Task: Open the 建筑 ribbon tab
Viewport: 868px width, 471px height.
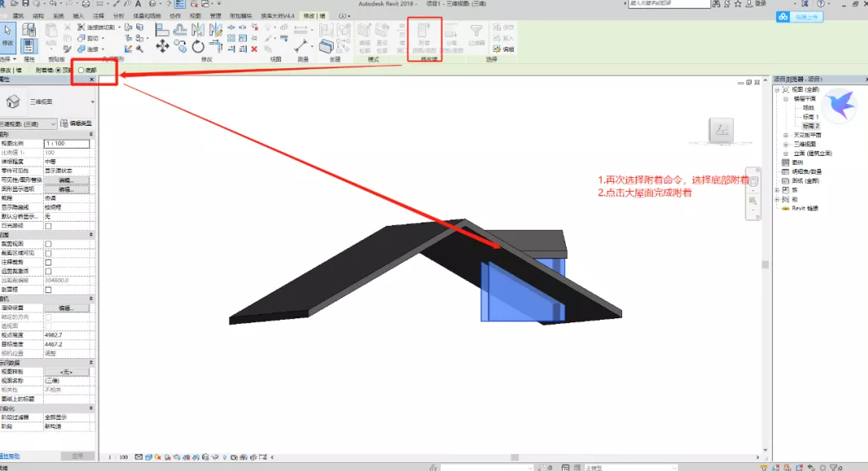Action: 18,16
